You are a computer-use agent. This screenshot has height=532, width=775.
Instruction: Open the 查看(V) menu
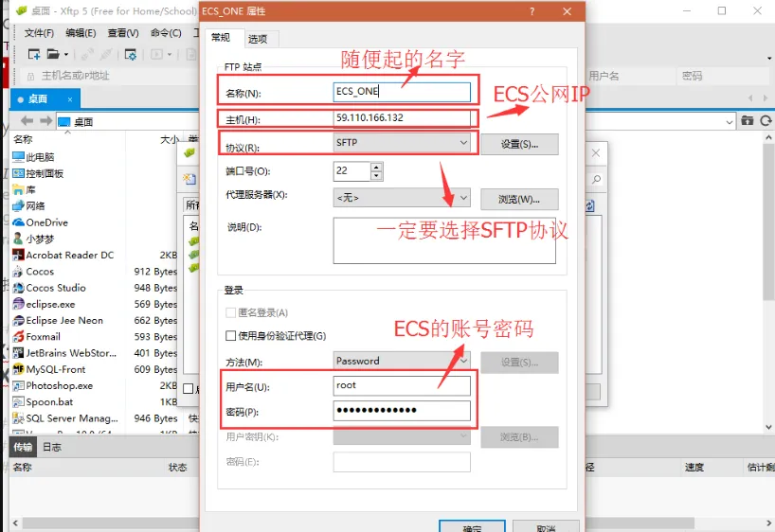click(123, 33)
